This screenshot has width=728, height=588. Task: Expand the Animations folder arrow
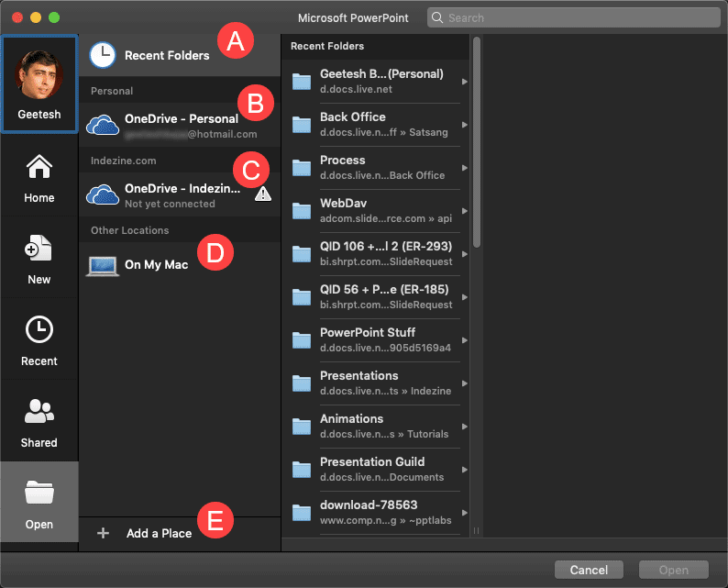coord(464,427)
